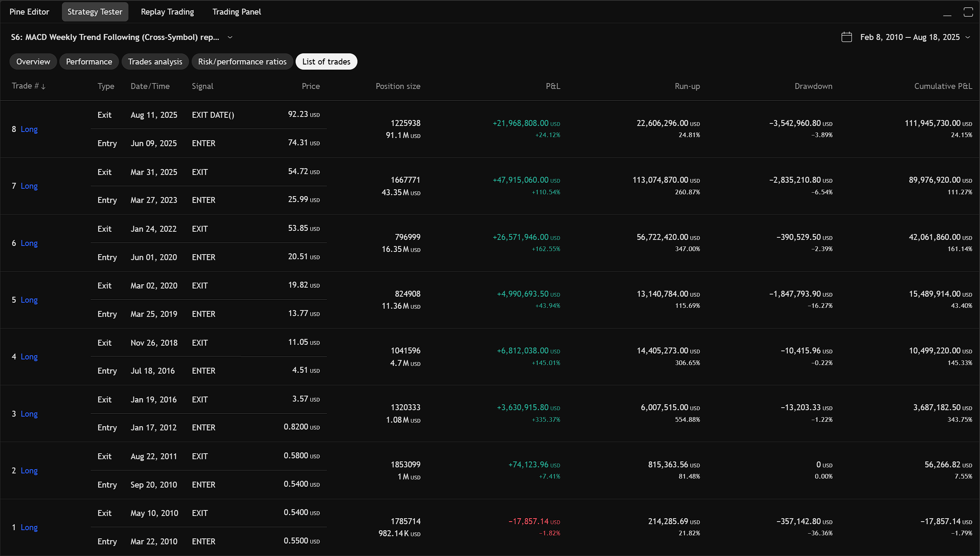Open the date range dropdown chevron
Screen dimensions: 980x556
coord(968,37)
